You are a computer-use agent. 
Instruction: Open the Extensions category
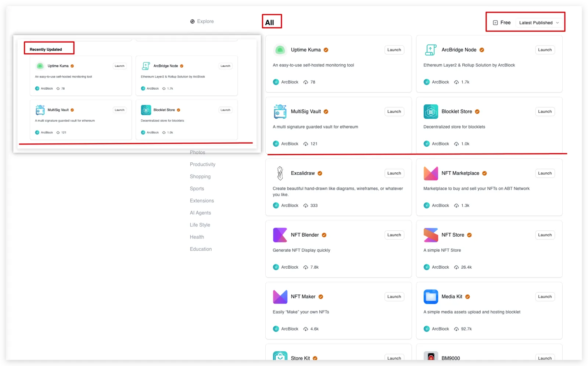(x=202, y=201)
